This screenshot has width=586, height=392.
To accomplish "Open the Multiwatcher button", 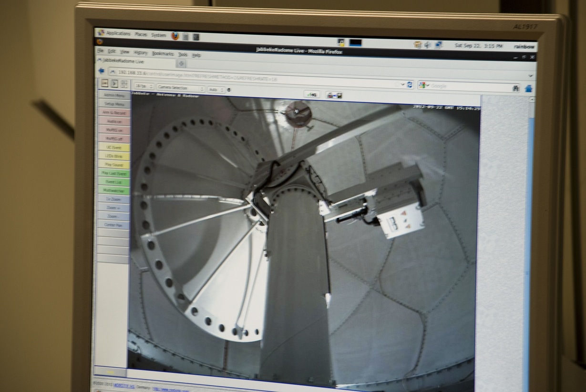I will point(113,191).
